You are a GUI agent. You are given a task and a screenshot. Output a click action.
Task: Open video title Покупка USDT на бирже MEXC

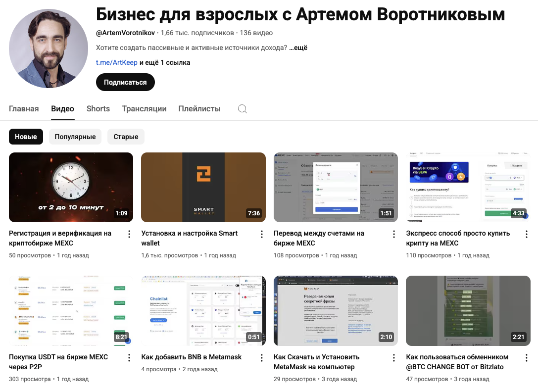(x=58, y=362)
